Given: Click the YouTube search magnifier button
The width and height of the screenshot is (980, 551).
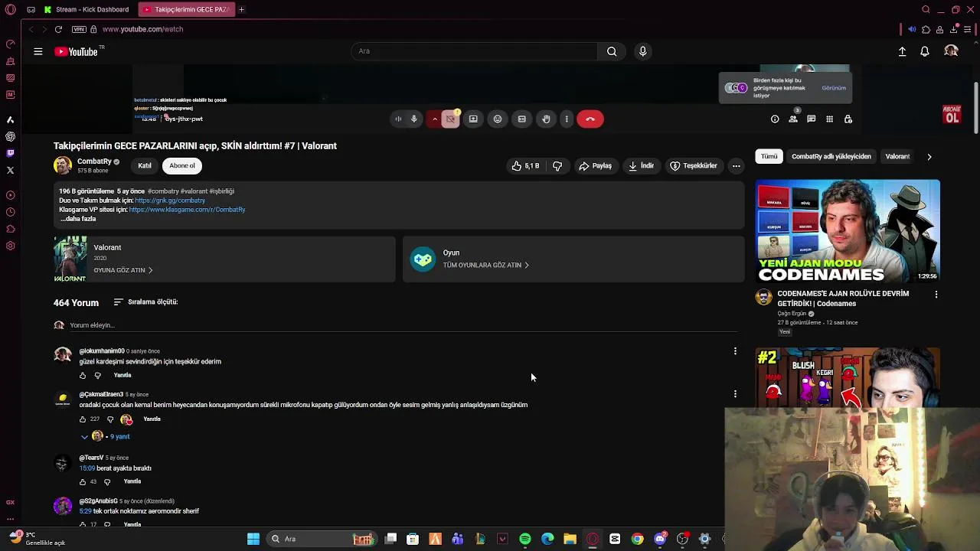Looking at the screenshot, I should click(612, 51).
